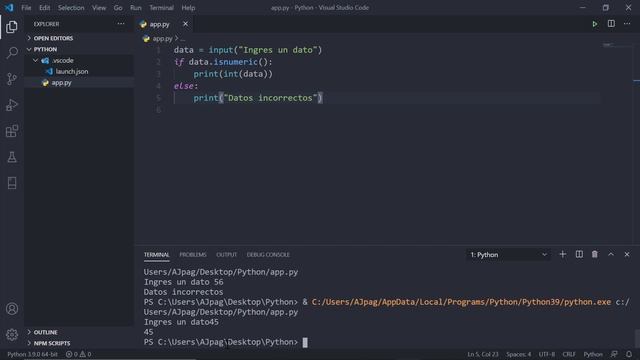Open the File menu
The width and height of the screenshot is (640, 360).
coord(26,7)
